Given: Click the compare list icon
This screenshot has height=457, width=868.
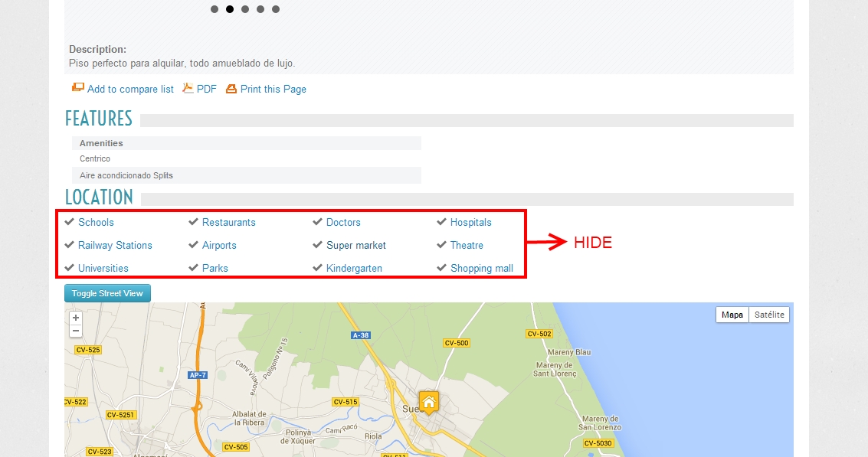Looking at the screenshot, I should click(x=77, y=87).
